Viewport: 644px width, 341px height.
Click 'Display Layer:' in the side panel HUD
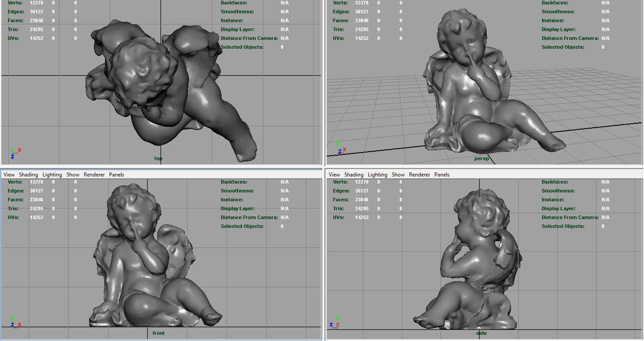pyautogui.click(x=559, y=208)
